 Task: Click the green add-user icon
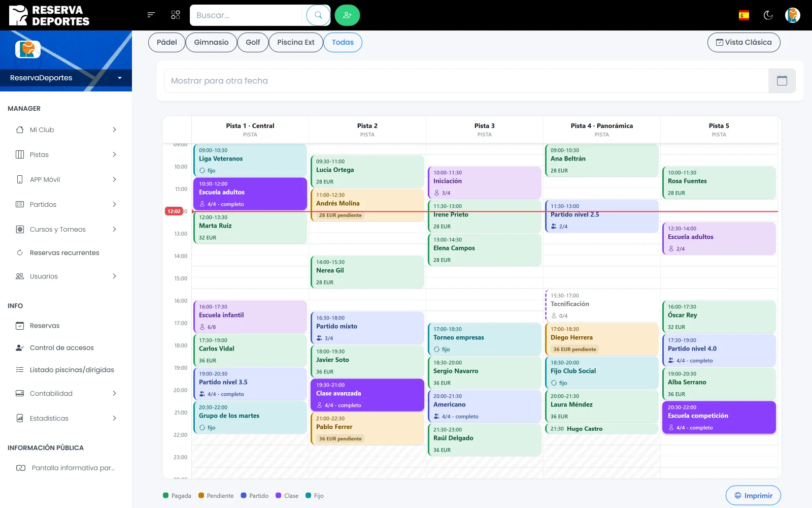click(347, 15)
